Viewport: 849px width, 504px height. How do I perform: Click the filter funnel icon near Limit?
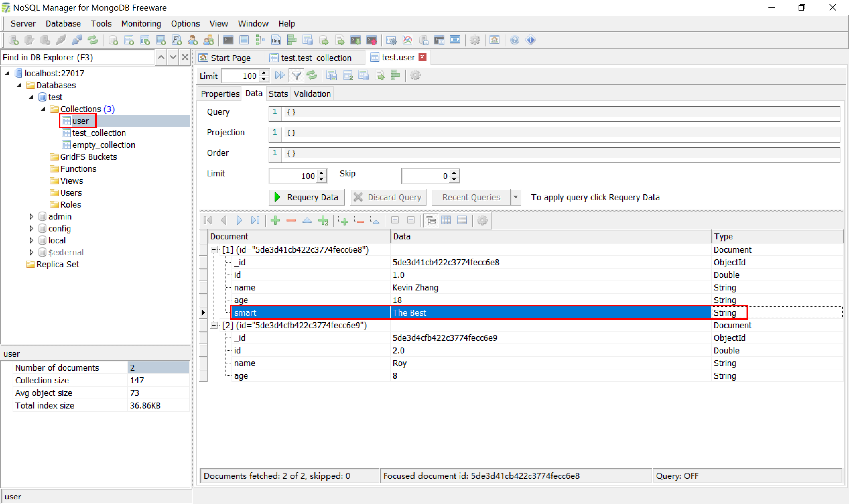(296, 75)
